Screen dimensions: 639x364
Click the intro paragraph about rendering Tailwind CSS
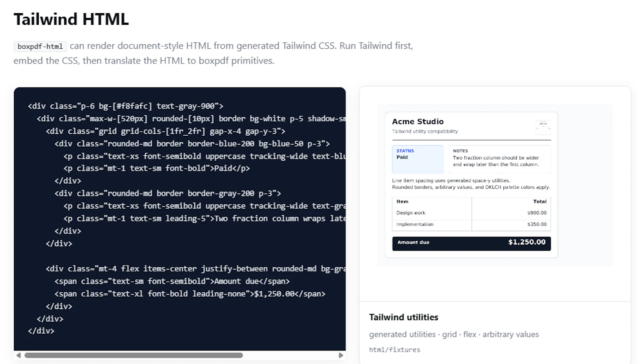pos(213,53)
